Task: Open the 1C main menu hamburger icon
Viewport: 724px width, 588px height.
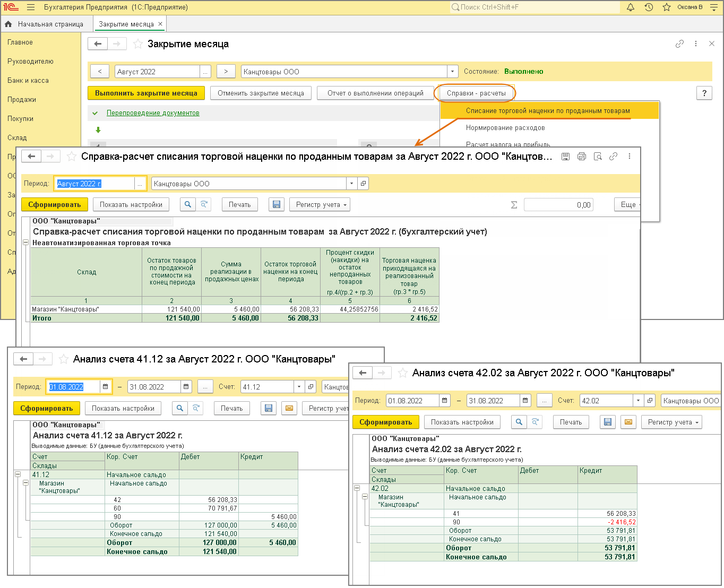Action: pyautogui.click(x=30, y=7)
